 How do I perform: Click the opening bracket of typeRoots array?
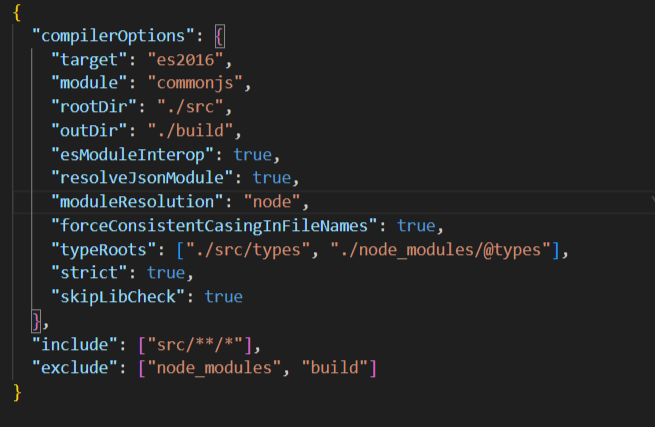coord(180,251)
